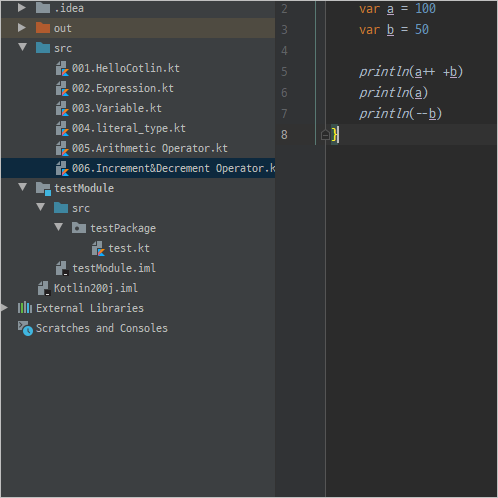Screen dimensions: 498x498
Task: Select Kotlin200j.iml file
Action: [138, 288]
